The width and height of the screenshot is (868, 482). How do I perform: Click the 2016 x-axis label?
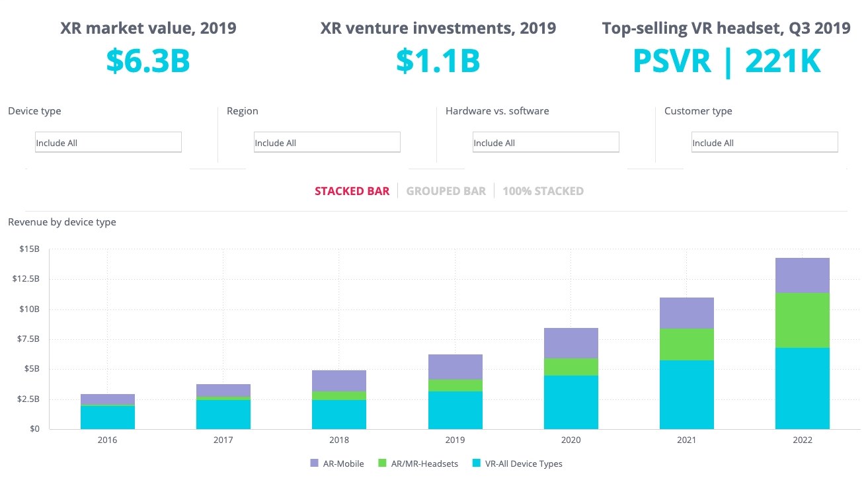(107, 440)
